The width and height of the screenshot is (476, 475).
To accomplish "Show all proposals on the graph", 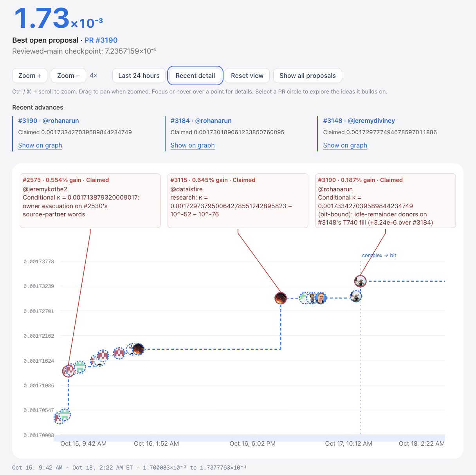I will [308, 76].
